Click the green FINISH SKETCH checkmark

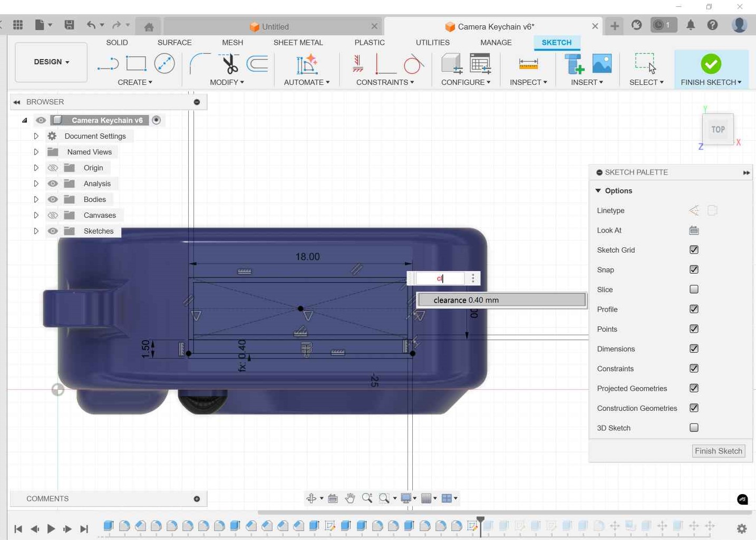point(711,64)
